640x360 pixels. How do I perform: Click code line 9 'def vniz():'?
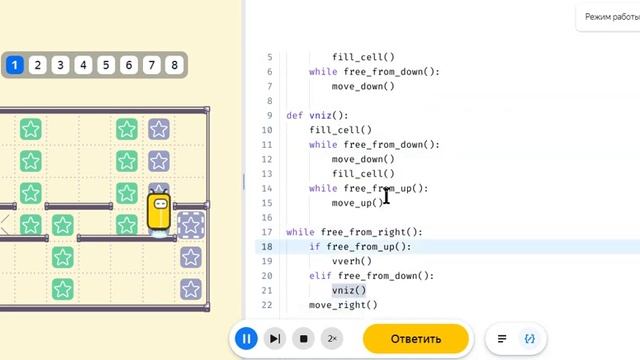[x=317, y=116]
